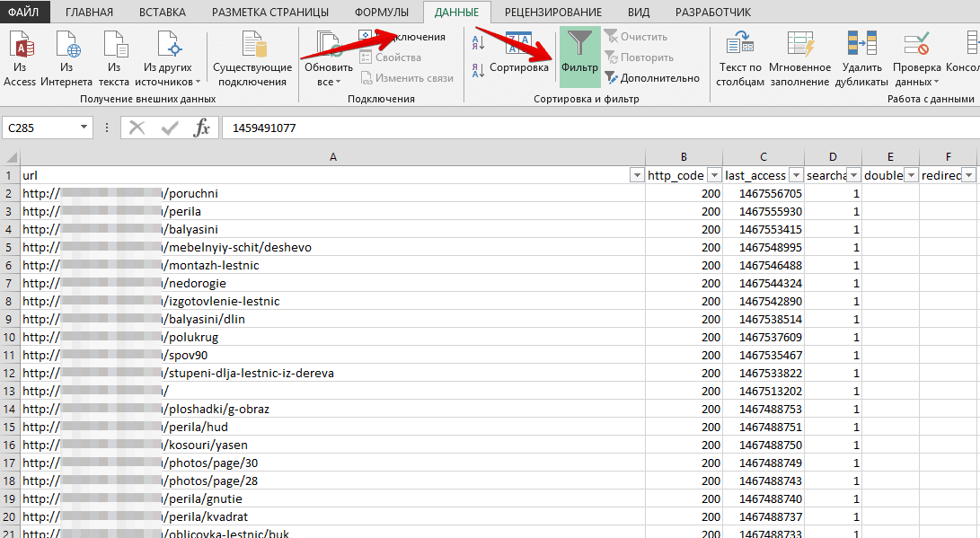
Task: Click the select-all corner triangle
Action: pyautogui.click(x=11, y=157)
